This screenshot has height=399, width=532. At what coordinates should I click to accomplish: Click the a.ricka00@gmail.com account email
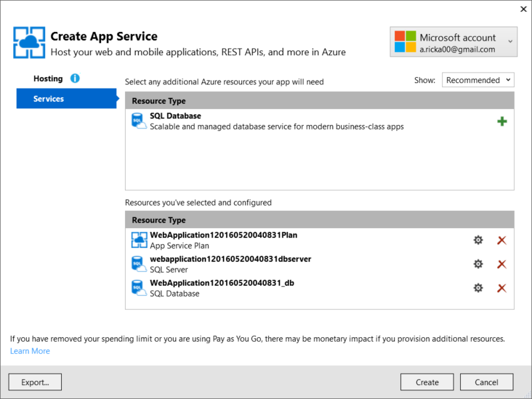(x=458, y=49)
